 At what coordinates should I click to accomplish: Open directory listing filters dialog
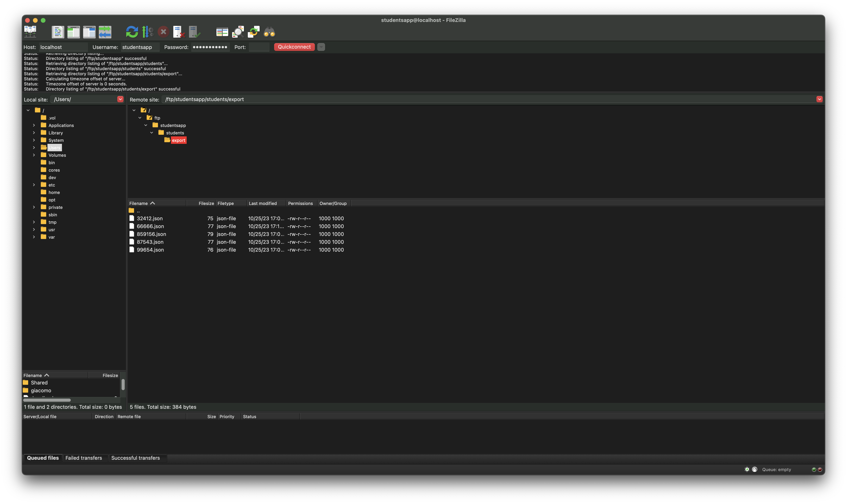(x=222, y=32)
